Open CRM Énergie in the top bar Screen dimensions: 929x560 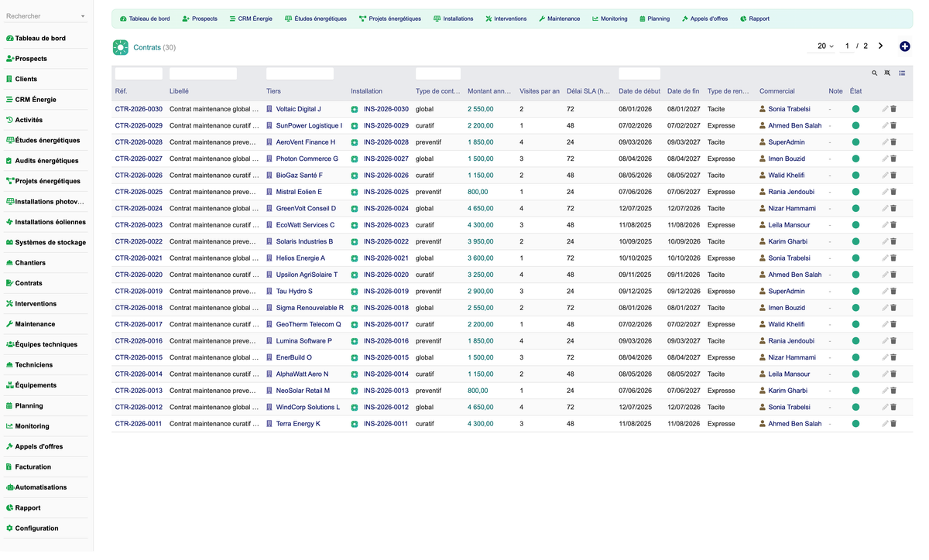click(251, 19)
